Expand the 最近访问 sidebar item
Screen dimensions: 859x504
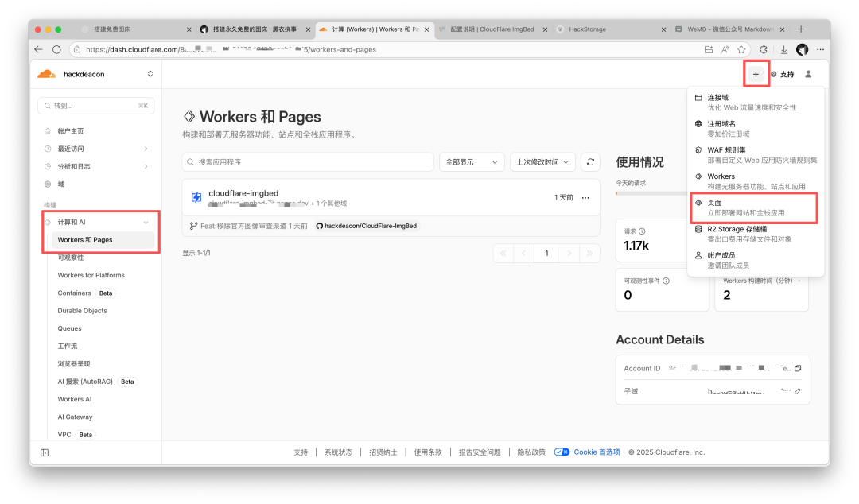click(x=146, y=149)
